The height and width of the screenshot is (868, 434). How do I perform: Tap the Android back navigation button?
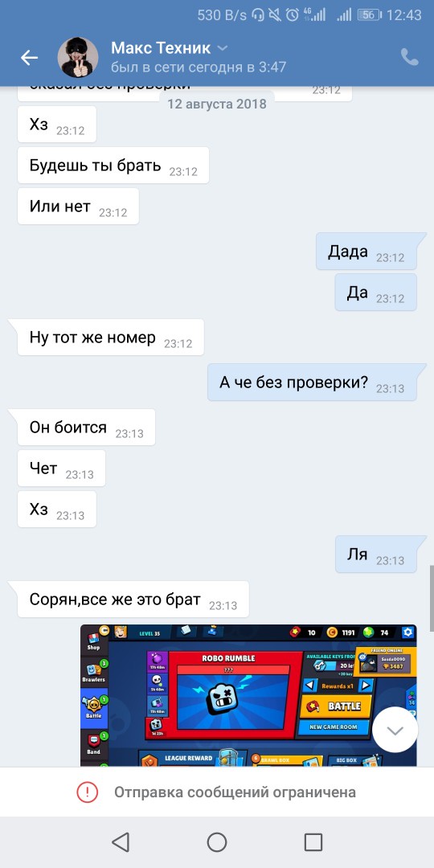click(121, 842)
